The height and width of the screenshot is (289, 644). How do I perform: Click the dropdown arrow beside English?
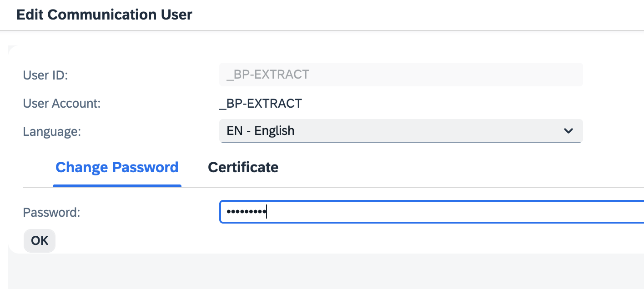568,131
